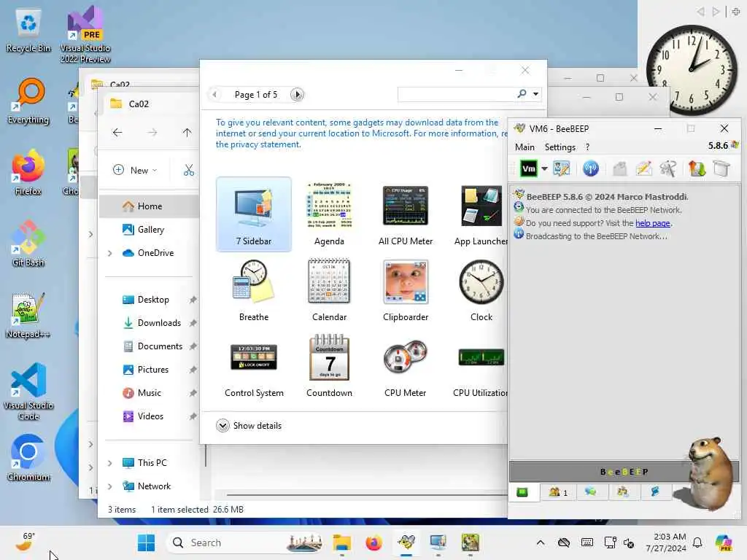
Task: Select the 7 Sidebar gadget
Action: (253, 214)
